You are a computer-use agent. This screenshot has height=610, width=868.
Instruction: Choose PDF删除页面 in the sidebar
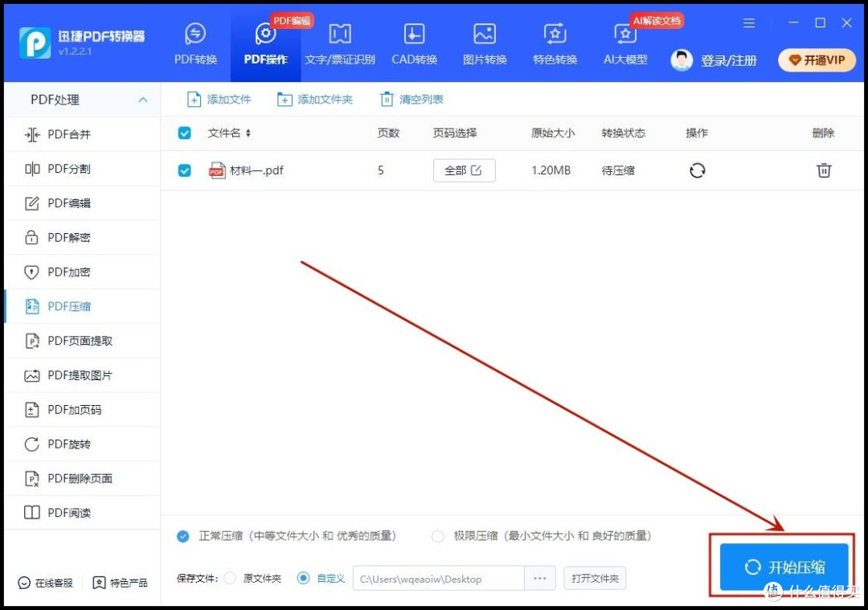click(82, 478)
